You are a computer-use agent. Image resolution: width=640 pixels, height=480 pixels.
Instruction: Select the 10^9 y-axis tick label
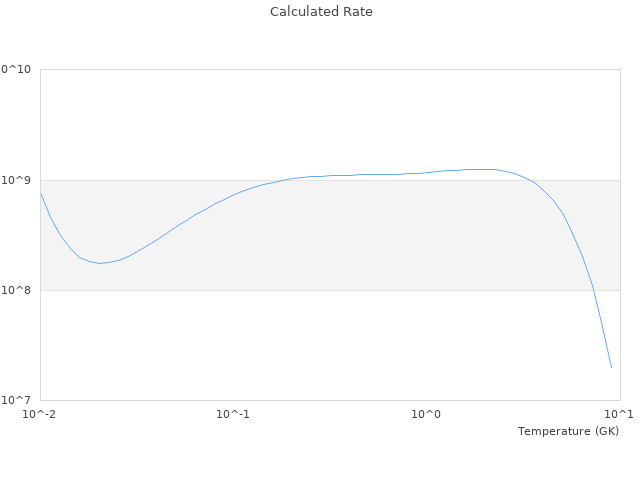click(17, 180)
